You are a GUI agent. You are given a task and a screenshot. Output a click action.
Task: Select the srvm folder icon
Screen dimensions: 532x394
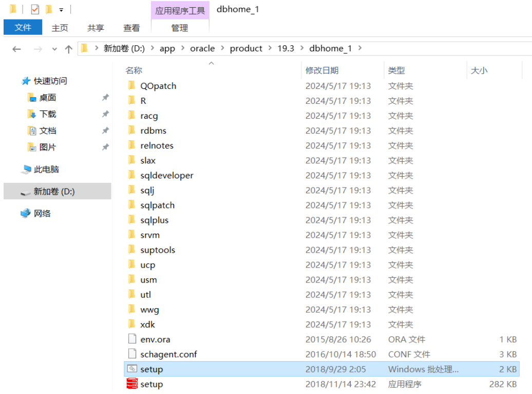coord(132,235)
